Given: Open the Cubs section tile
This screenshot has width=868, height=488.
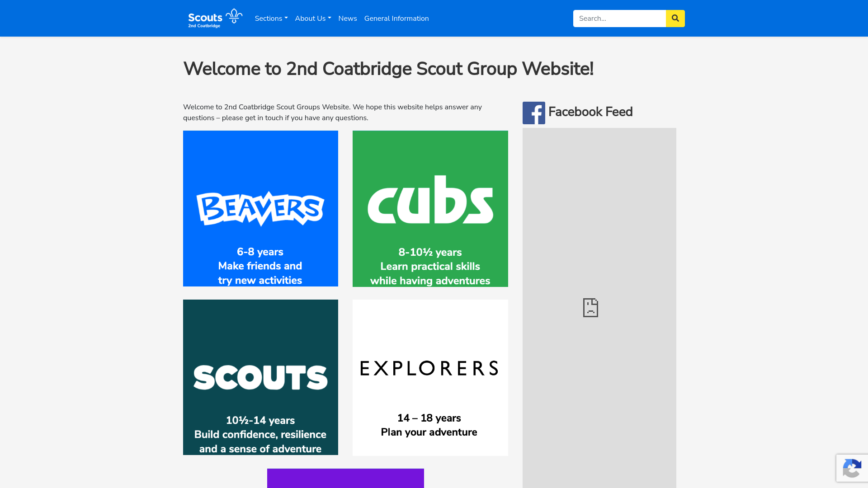Looking at the screenshot, I should (x=430, y=209).
